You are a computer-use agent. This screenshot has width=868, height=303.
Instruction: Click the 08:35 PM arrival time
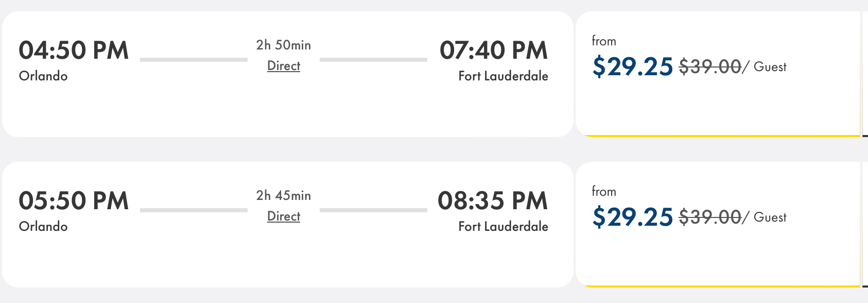[493, 201]
